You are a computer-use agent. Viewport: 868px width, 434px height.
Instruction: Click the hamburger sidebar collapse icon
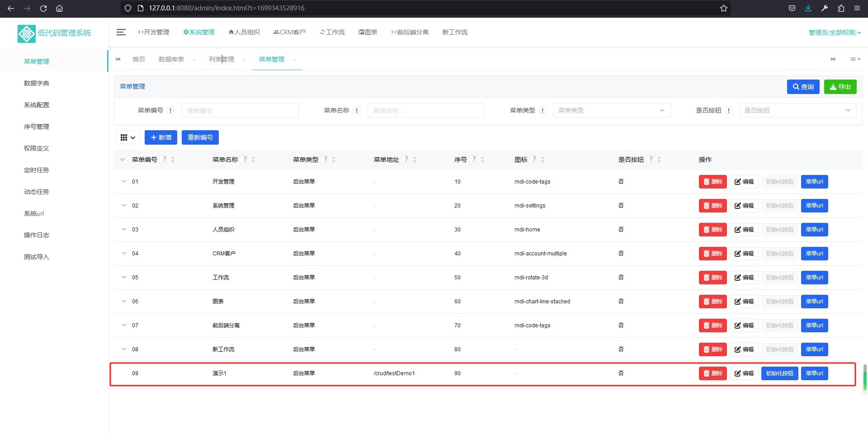point(121,32)
